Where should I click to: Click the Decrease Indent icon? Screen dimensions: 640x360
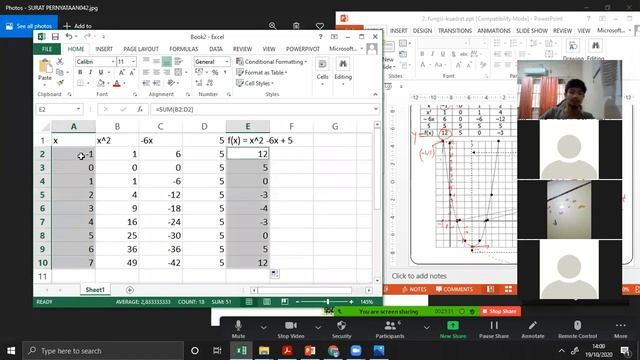(146, 83)
